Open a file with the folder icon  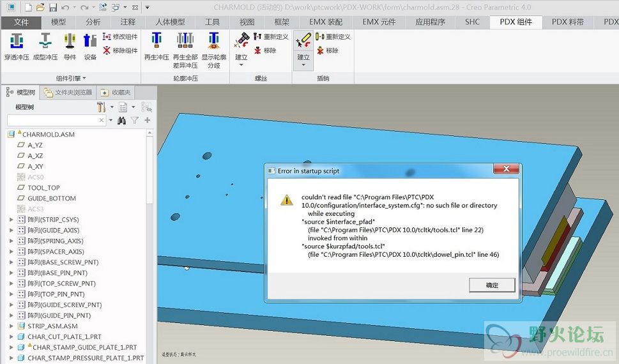[x=40, y=7]
